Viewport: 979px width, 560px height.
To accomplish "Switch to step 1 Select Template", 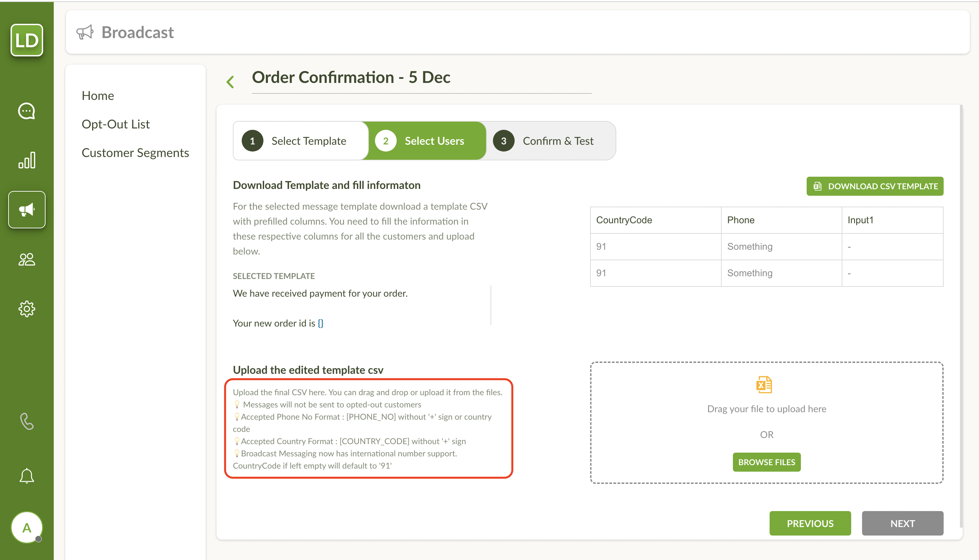I will coord(300,141).
